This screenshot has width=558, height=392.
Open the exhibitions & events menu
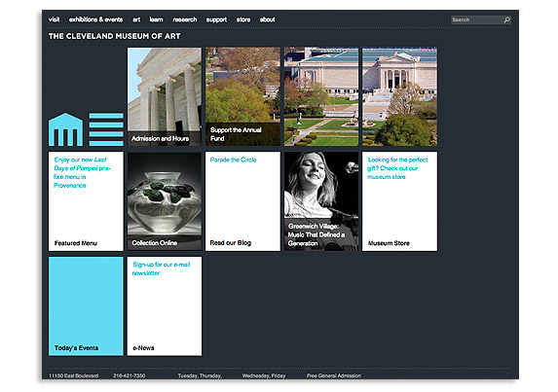[x=95, y=19]
